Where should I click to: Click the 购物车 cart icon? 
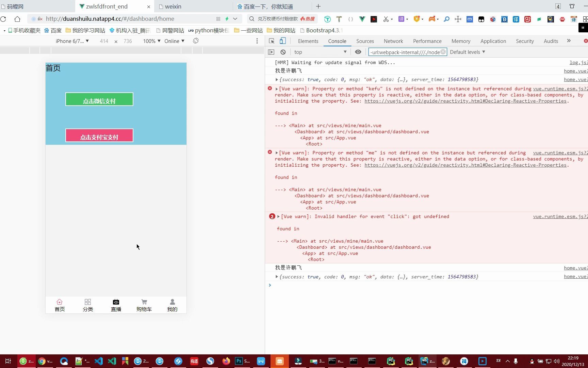[144, 302]
